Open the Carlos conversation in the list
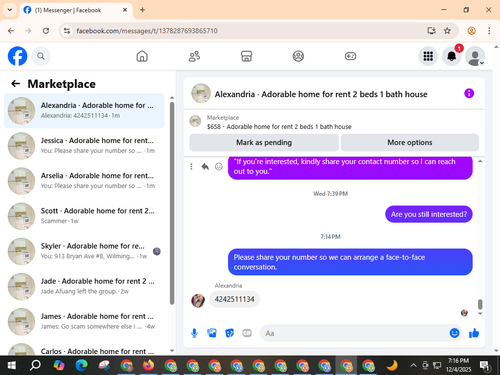 84,349
